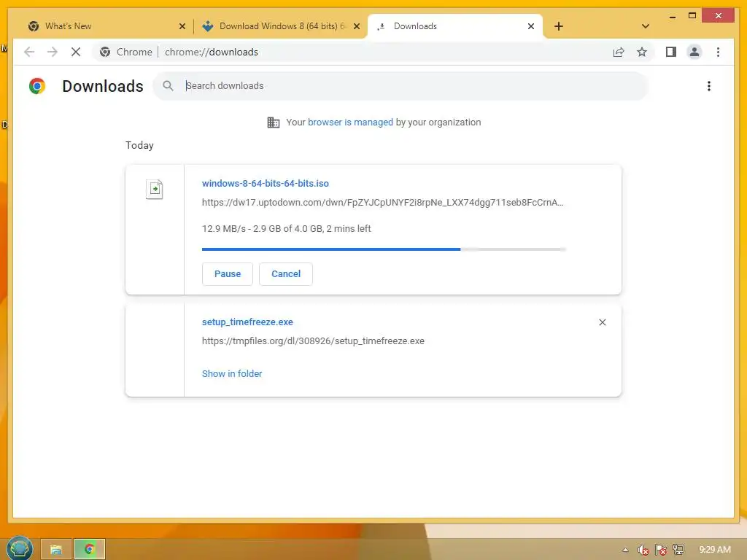747x560 pixels.
Task: Open the tab search chevron
Action: click(645, 26)
